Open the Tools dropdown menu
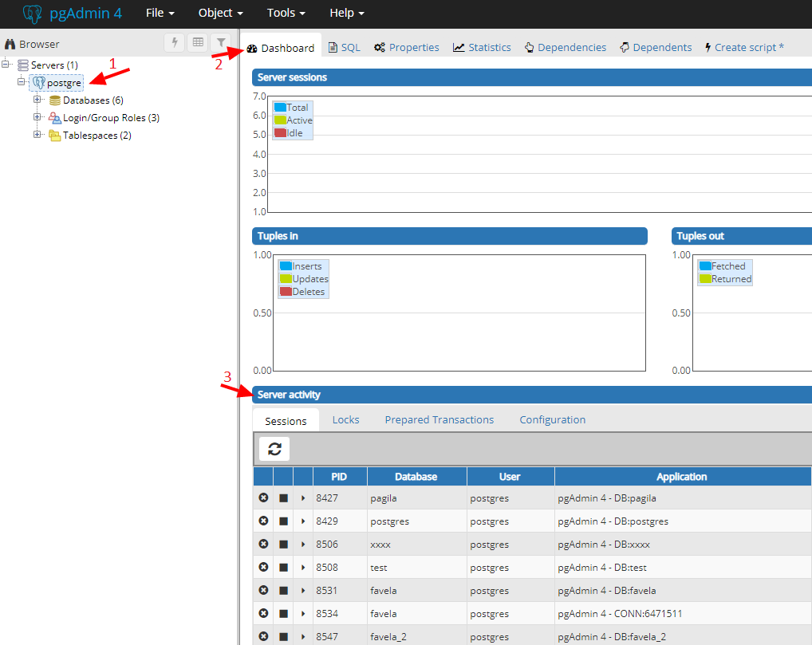This screenshot has height=645, width=812. 286,14
